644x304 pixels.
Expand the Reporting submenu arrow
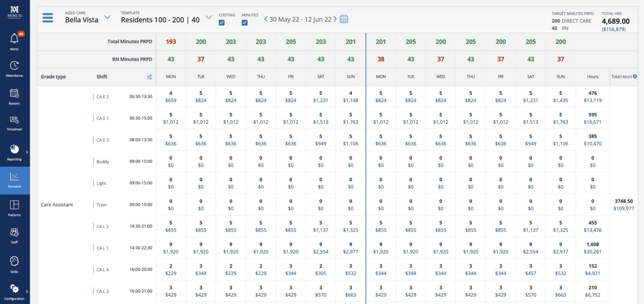pos(27,152)
